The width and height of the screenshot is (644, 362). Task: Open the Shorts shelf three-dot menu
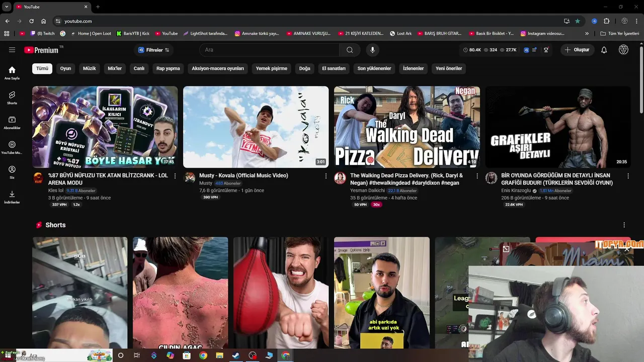click(x=624, y=225)
